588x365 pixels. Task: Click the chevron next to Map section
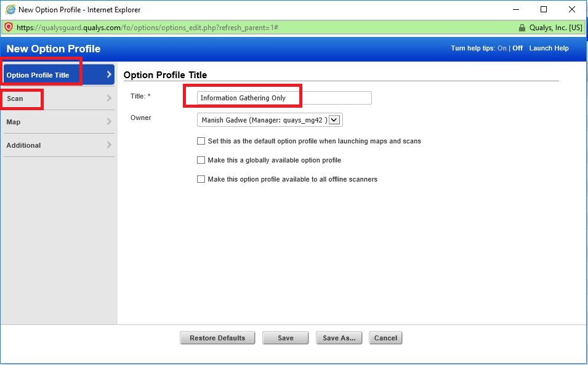coord(108,122)
